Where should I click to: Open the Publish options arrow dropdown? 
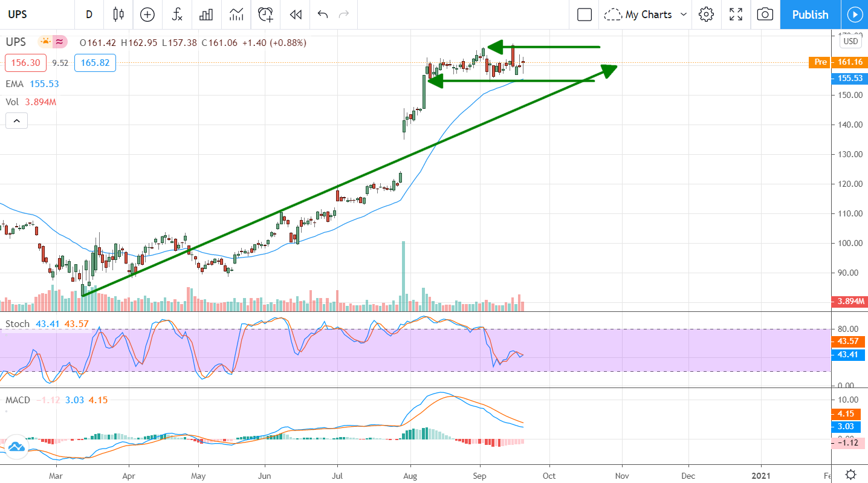pyautogui.click(x=855, y=14)
